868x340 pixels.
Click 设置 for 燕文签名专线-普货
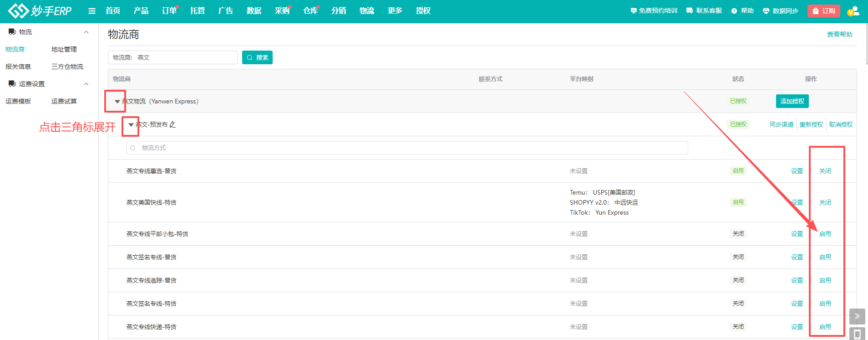tap(797, 257)
